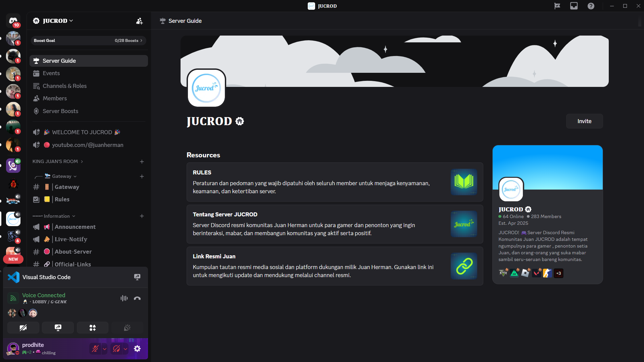Click the green book RULES thumbnail

(x=464, y=182)
